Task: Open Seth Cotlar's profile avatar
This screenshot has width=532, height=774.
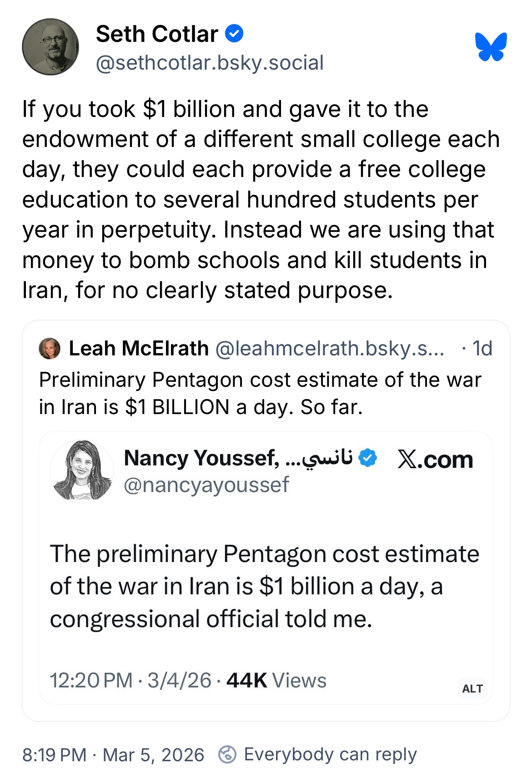Action: (x=50, y=47)
